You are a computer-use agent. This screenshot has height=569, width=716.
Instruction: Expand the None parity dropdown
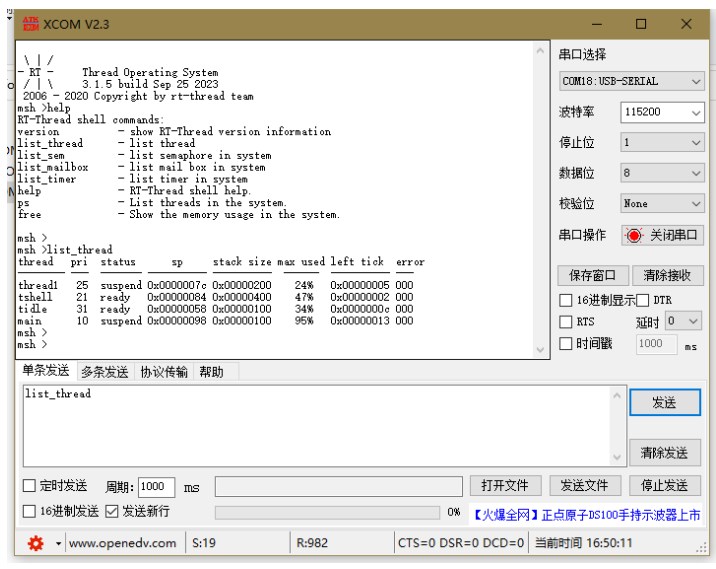(662, 203)
